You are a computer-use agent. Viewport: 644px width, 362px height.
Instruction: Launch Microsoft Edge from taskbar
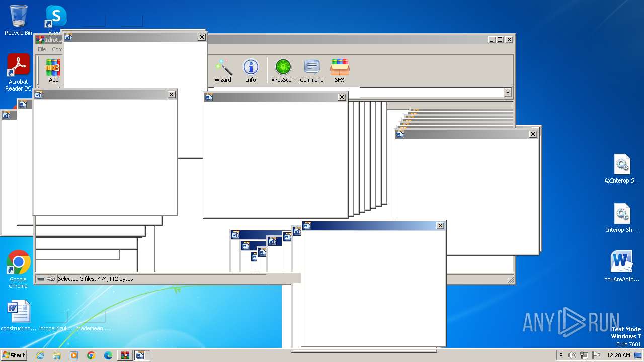click(x=108, y=355)
